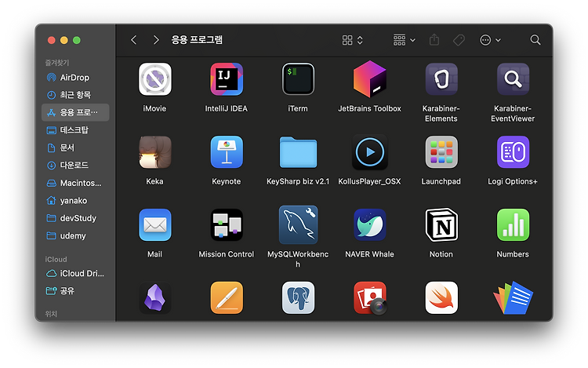Go back with the left chevron button
The image size is (588, 368).
134,40
